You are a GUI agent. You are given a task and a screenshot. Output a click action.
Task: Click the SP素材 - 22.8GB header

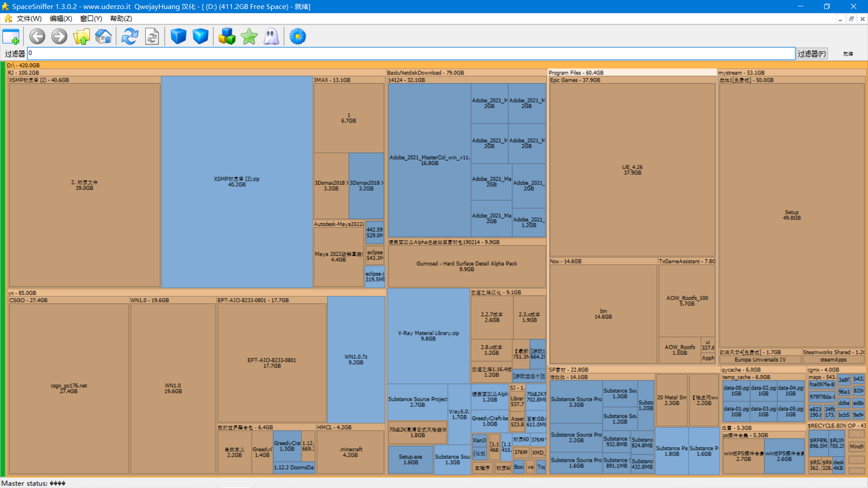point(634,370)
